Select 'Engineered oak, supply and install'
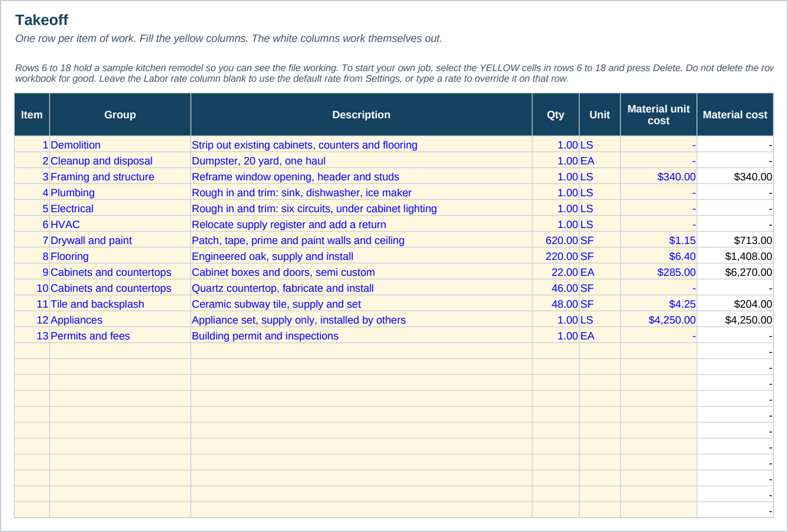The image size is (788, 532). tap(361, 256)
